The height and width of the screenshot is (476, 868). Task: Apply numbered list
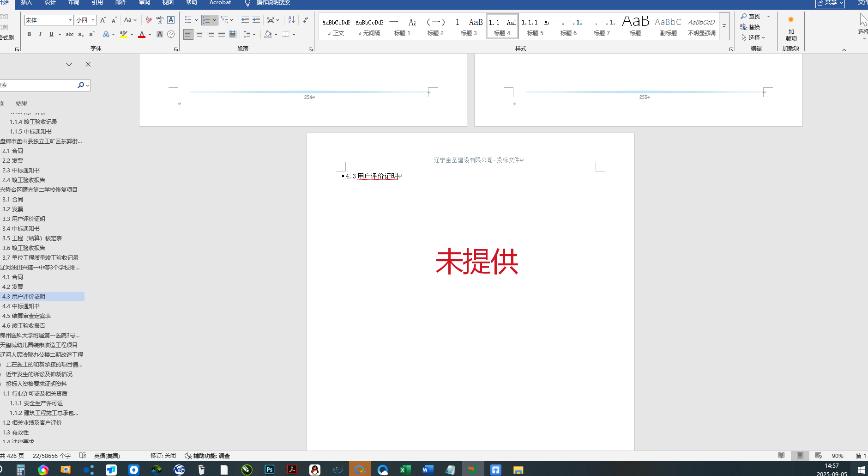point(206,20)
